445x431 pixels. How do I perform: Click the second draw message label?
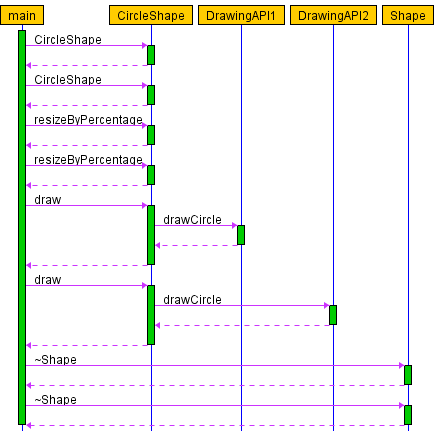(48, 280)
